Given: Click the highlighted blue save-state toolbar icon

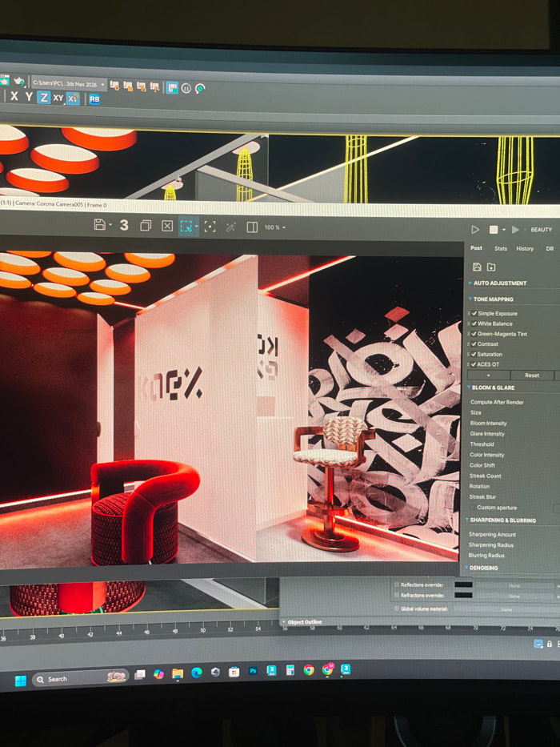Looking at the screenshot, I should tap(172, 87).
